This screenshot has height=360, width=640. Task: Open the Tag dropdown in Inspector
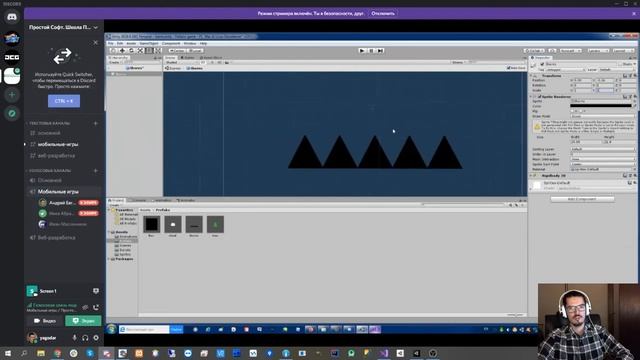(x=566, y=70)
